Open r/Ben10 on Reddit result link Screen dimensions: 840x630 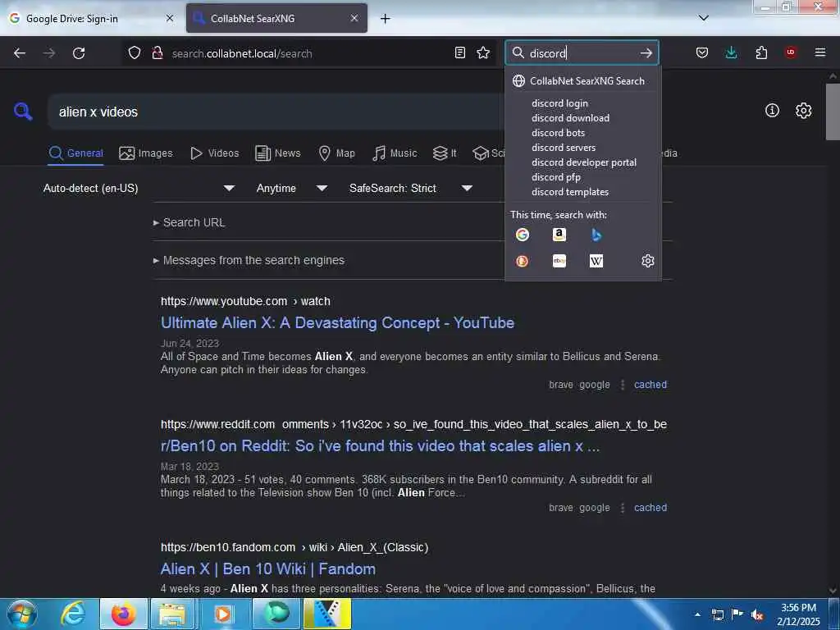[x=380, y=445]
